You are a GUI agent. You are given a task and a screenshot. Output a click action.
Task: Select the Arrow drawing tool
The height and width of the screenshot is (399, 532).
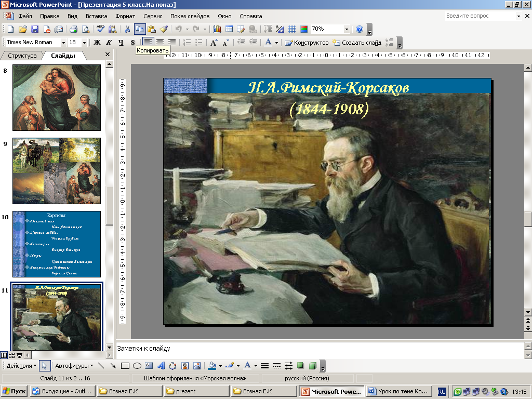click(113, 366)
